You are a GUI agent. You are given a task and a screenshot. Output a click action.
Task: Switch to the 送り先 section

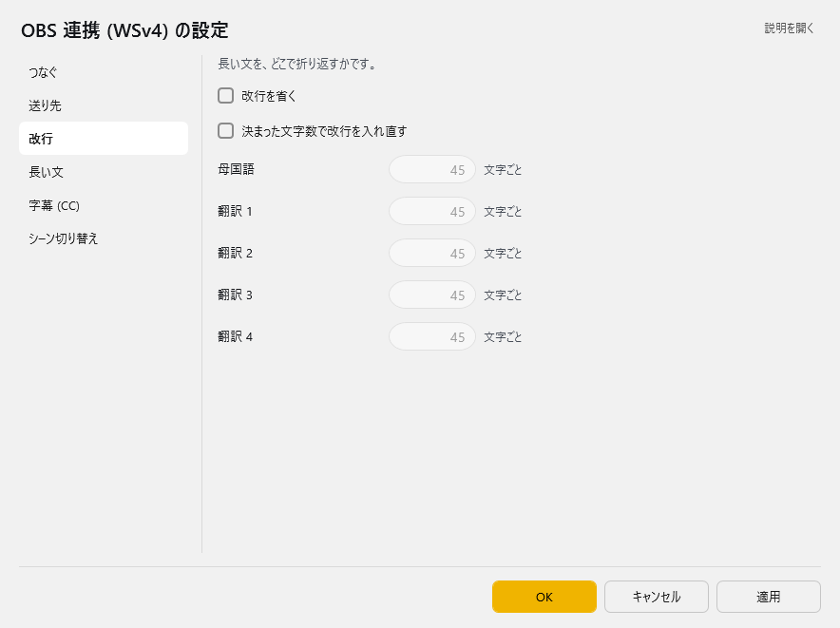point(104,105)
